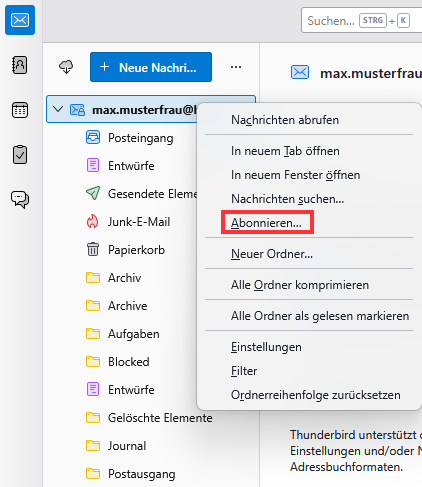422x487 pixels.
Task: Click the Neue Nachricht button
Action: click(151, 67)
